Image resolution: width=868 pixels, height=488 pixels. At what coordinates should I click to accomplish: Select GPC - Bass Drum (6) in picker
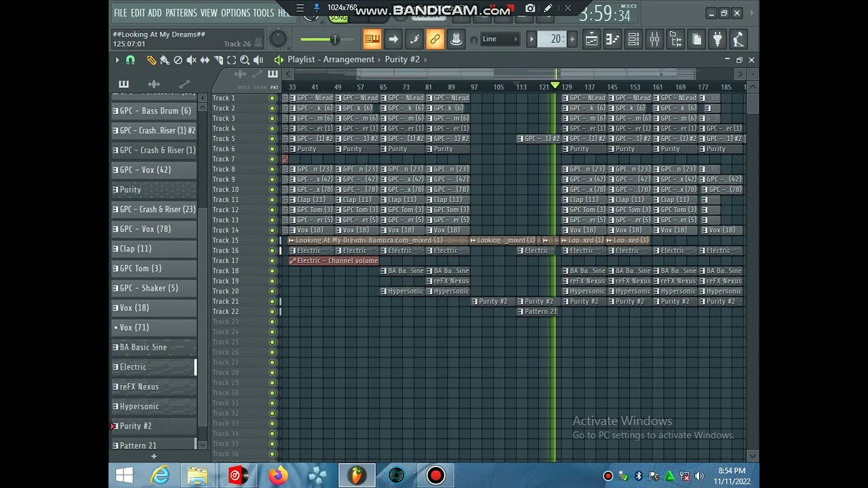pyautogui.click(x=154, y=110)
